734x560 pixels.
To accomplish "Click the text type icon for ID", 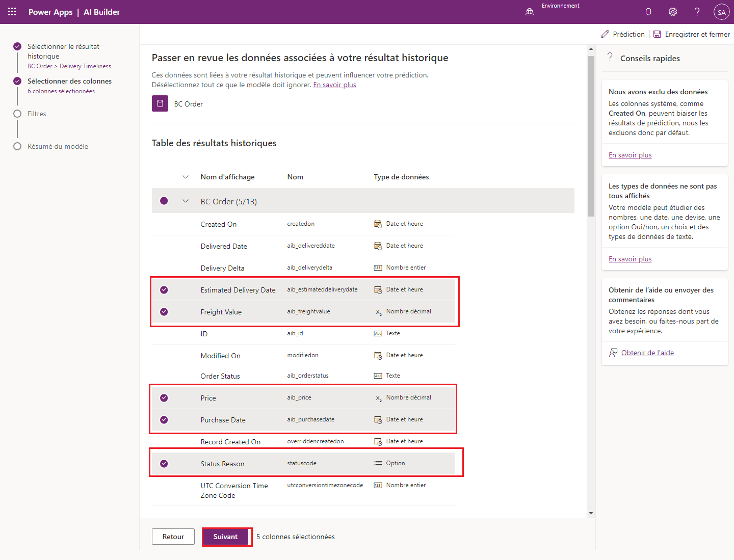I will pyautogui.click(x=378, y=333).
